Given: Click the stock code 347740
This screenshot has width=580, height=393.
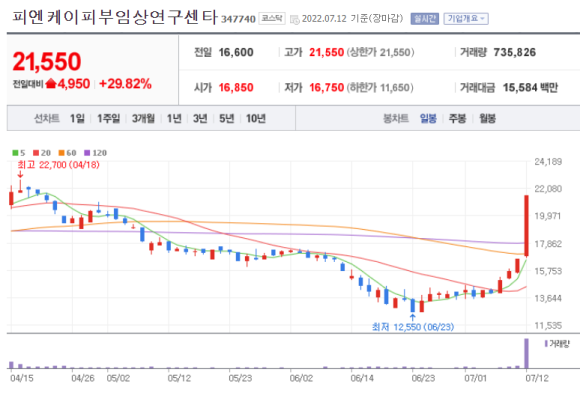Looking at the screenshot, I should (238, 19).
